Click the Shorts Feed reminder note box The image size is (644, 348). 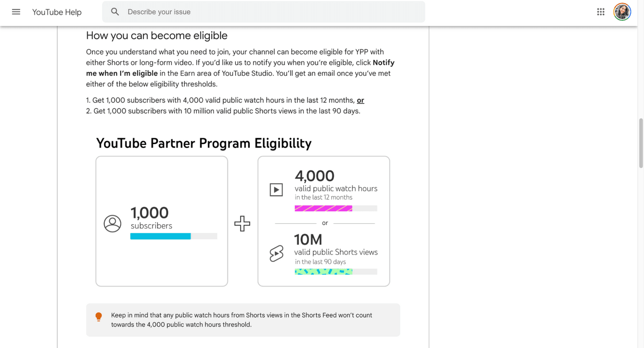tap(243, 319)
